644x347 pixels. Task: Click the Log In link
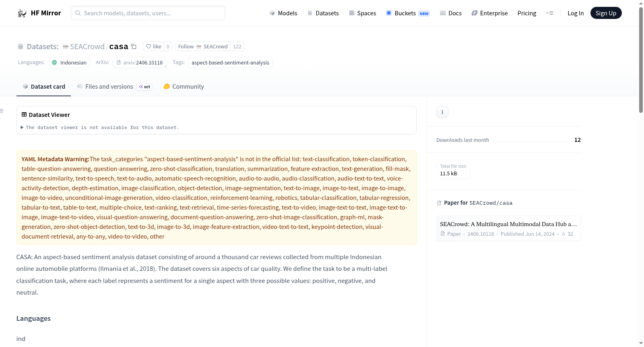[575, 13]
